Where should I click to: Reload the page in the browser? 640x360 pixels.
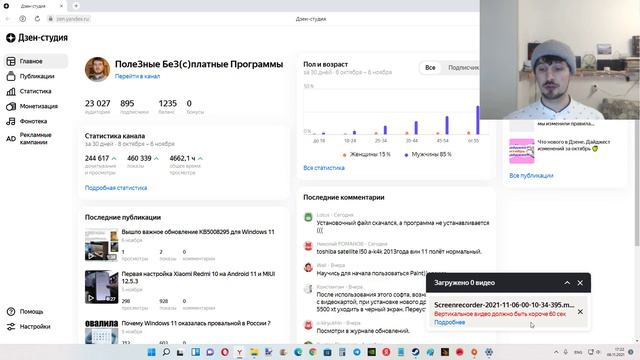coord(37,19)
